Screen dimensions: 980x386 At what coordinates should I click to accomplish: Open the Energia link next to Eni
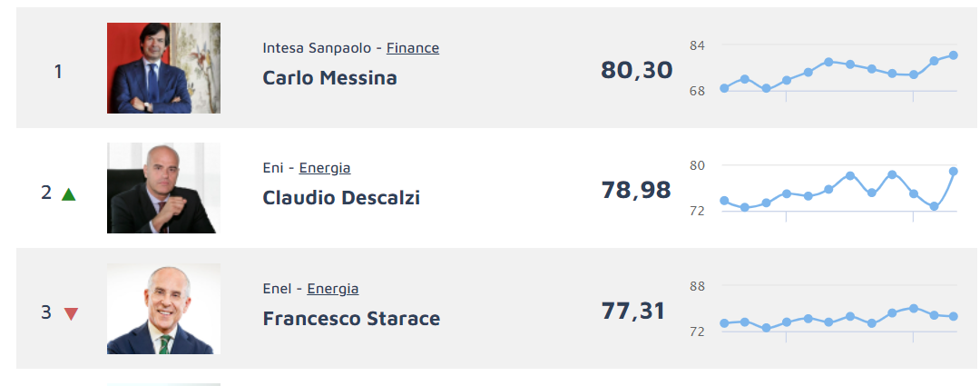click(x=325, y=168)
